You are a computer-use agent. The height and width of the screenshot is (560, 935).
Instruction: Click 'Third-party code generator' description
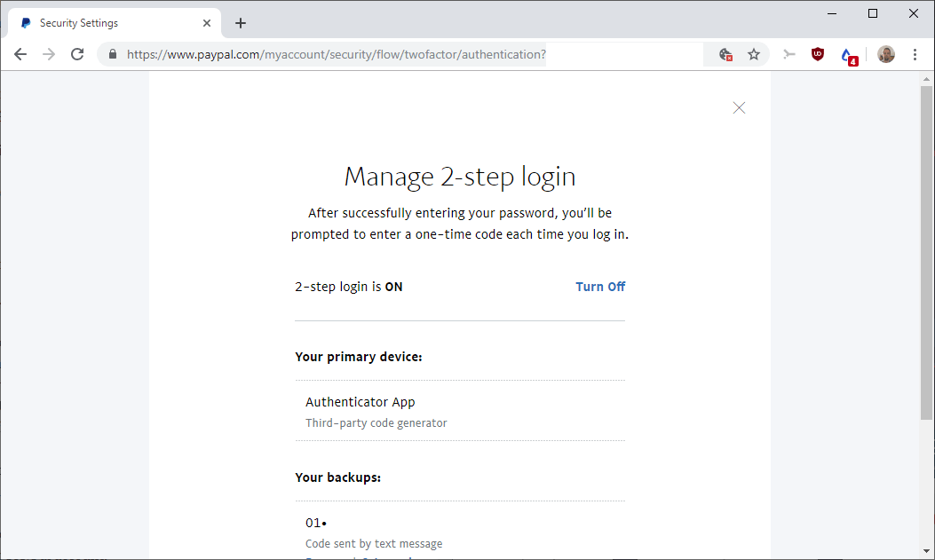coord(376,423)
